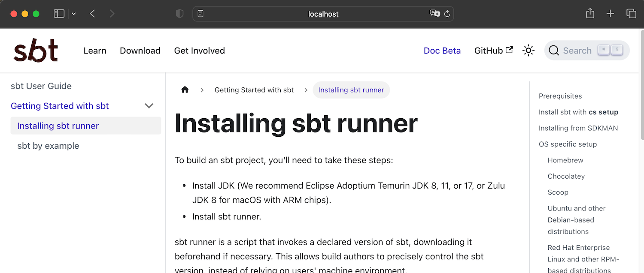
Task: Click the translate icon in address bar
Action: point(434,13)
